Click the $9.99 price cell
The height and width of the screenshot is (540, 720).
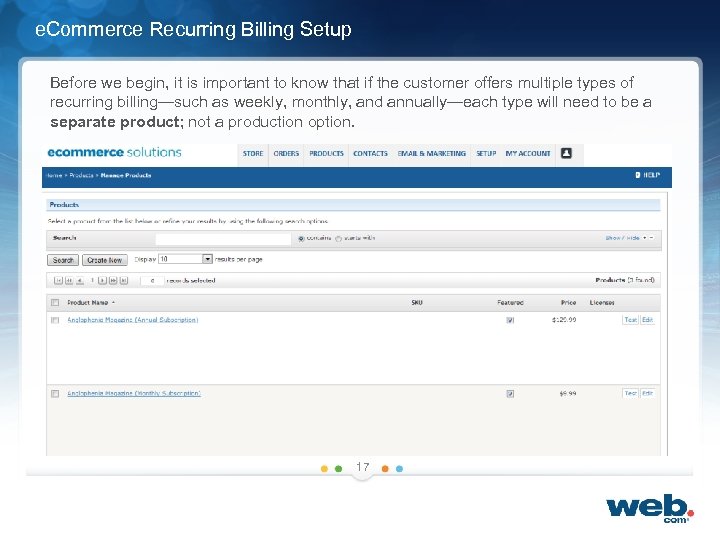(568, 394)
